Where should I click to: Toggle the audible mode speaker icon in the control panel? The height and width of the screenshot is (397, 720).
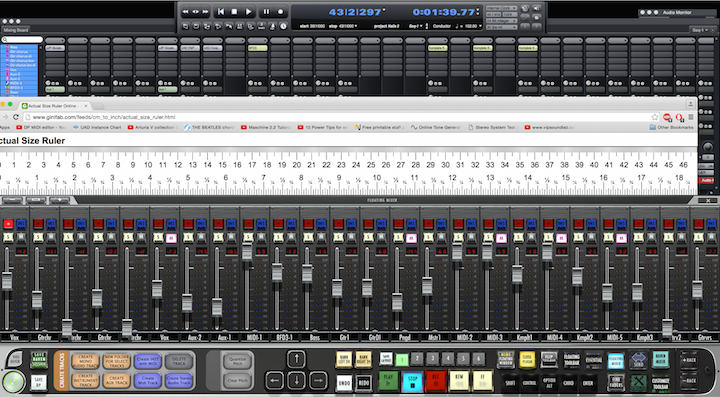(x=536, y=8)
